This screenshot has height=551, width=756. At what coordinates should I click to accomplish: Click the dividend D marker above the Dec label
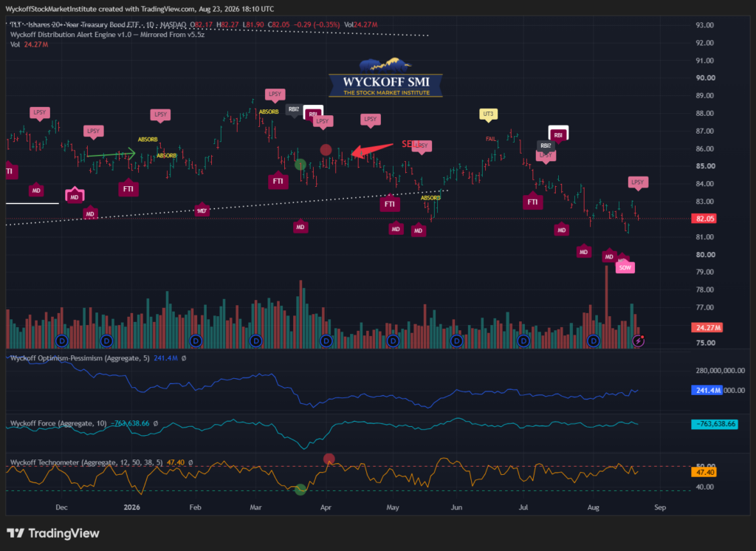tap(61, 341)
